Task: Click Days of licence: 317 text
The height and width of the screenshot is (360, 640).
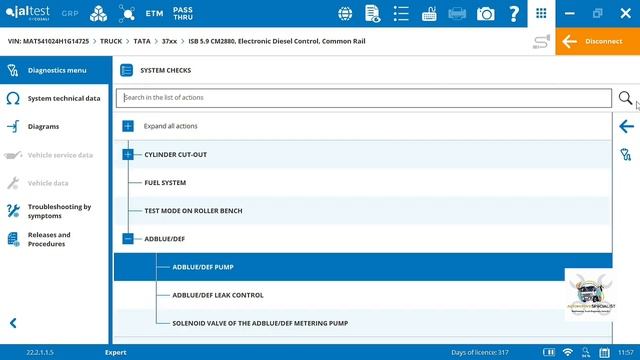Action: (x=480, y=352)
